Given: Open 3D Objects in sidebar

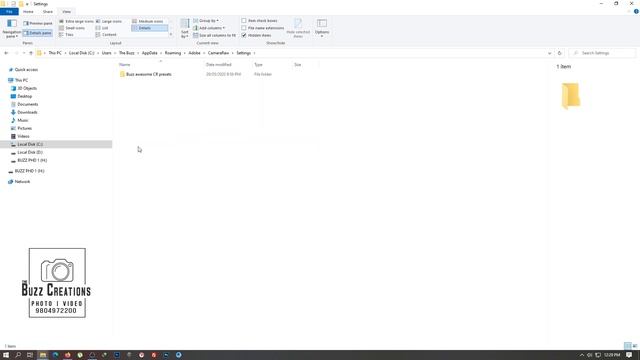Looking at the screenshot, I should 27,88.
